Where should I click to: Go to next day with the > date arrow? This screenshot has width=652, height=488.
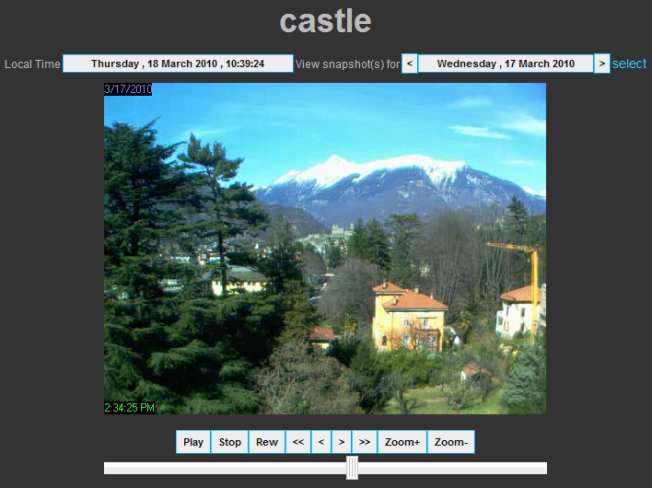pyautogui.click(x=602, y=64)
